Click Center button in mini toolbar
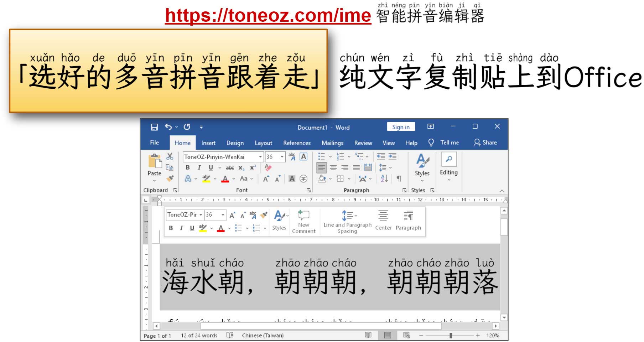 point(383,220)
